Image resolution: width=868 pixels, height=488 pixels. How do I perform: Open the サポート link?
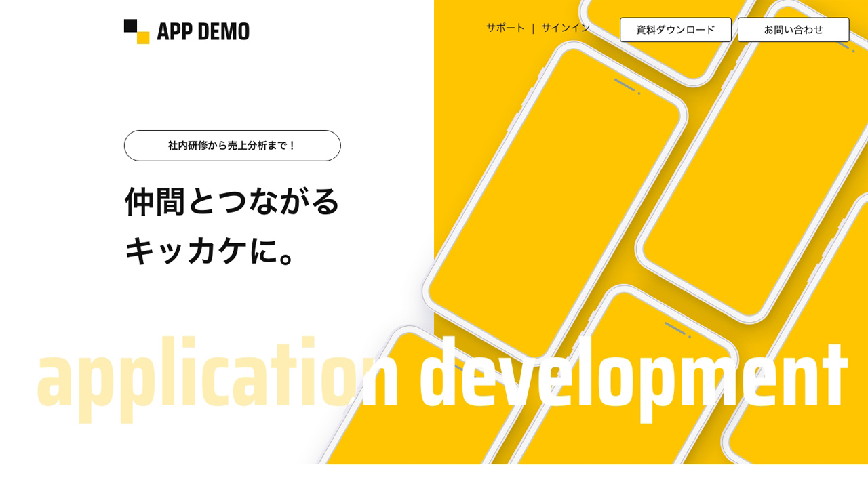coord(505,28)
